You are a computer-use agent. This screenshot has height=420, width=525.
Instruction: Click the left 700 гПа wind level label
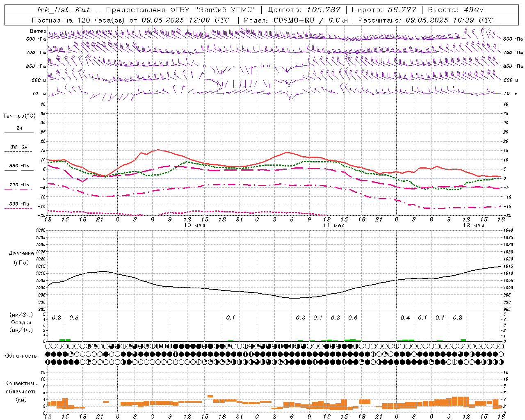36,52
